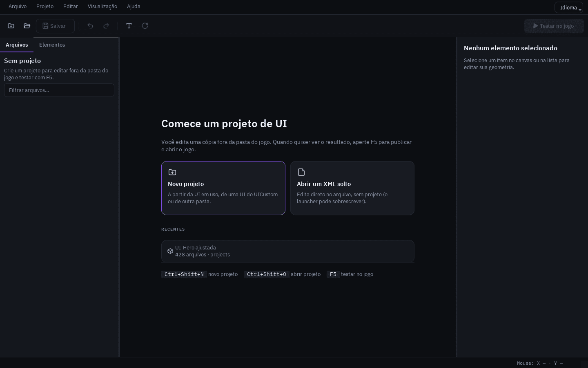
Task: Choose the Abrir um XML solto card
Action: [x=352, y=188]
